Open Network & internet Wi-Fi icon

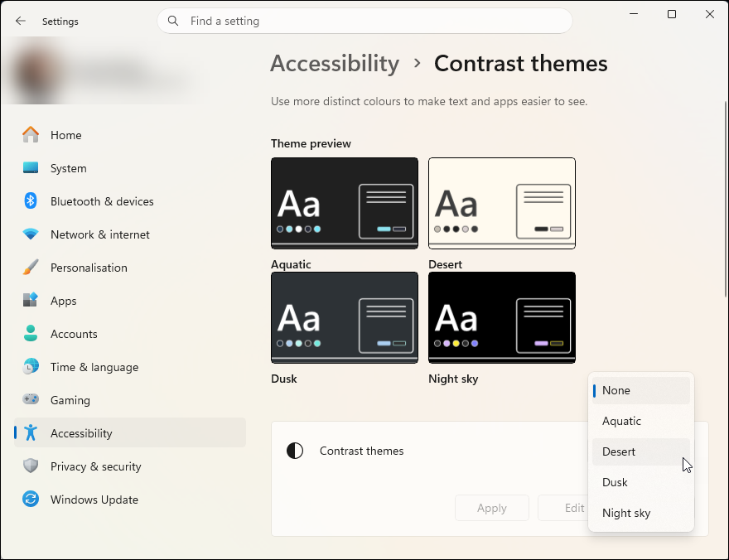(x=31, y=234)
